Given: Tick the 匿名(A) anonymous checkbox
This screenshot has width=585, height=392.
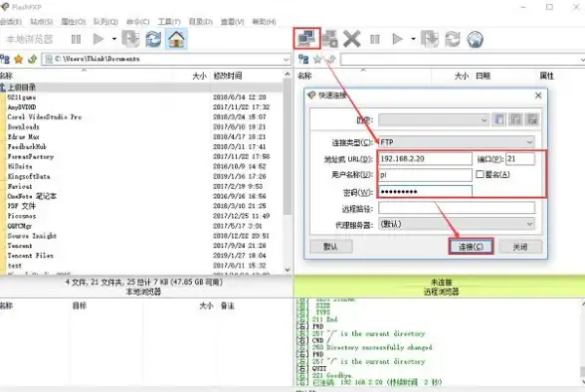Looking at the screenshot, I should click(x=480, y=174).
